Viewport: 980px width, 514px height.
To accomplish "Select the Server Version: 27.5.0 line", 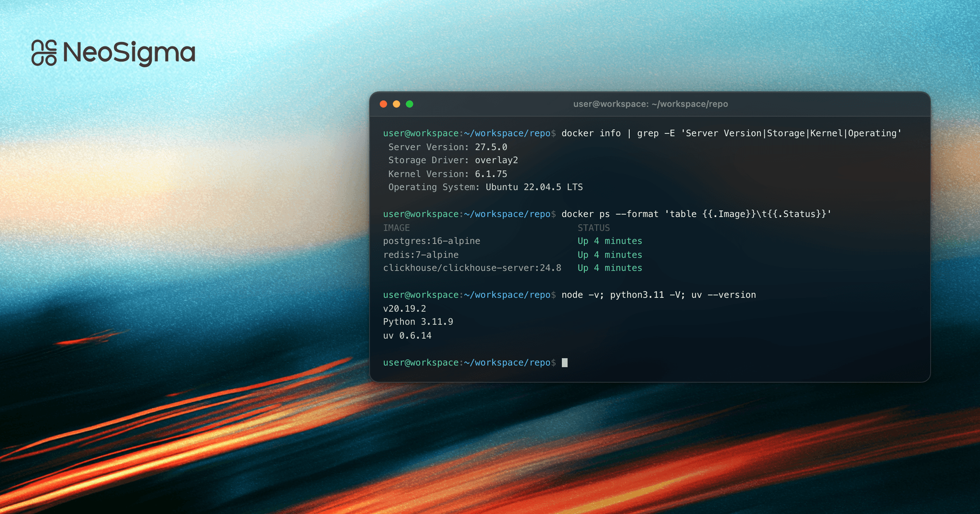I will (x=447, y=147).
